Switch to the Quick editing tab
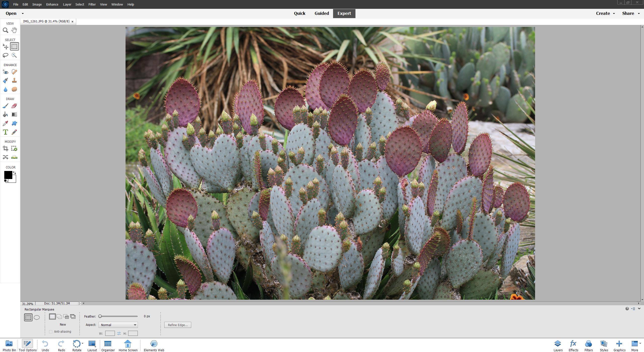This screenshot has height=352, width=644. click(x=299, y=13)
